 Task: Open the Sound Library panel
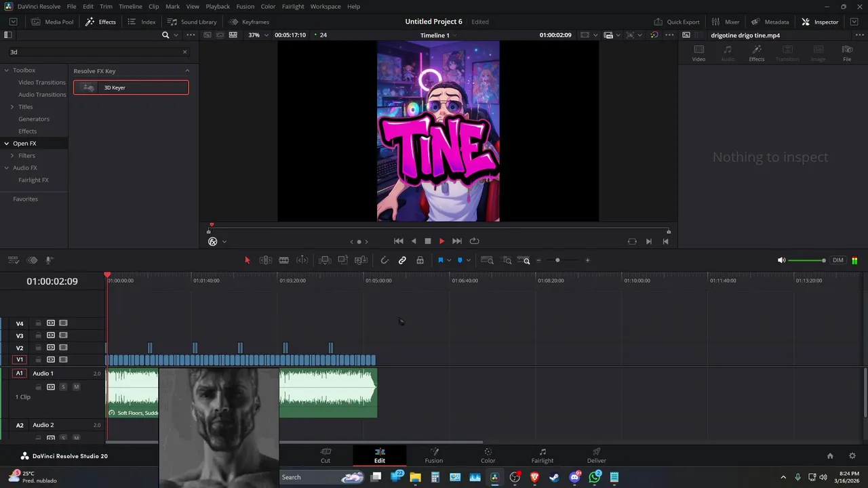(x=193, y=22)
